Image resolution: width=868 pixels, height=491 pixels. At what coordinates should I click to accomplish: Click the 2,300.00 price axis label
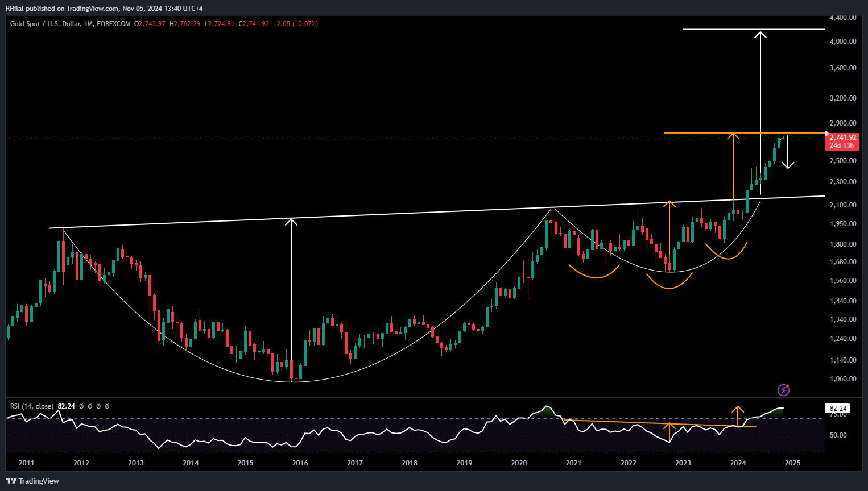click(x=843, y=181)
